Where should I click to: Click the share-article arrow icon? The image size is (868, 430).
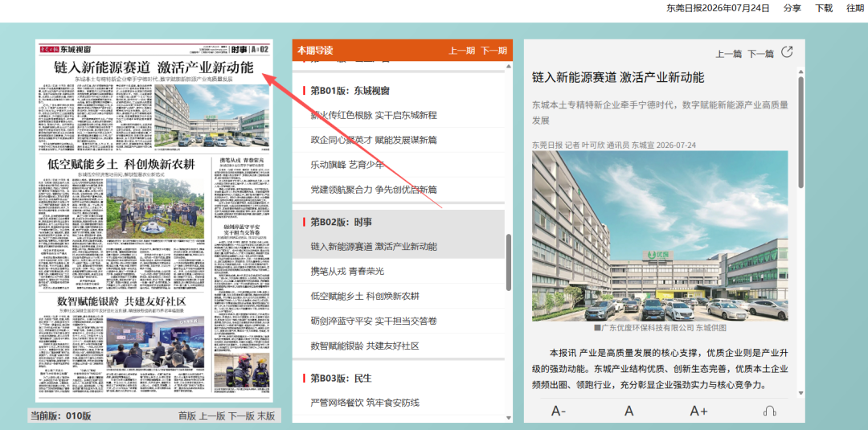point(787,52)
